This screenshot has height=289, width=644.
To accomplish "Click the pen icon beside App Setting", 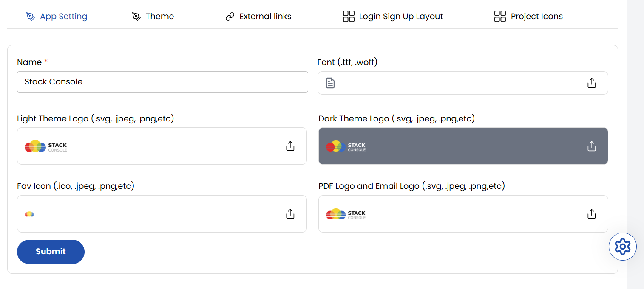I will pos(30,17).
